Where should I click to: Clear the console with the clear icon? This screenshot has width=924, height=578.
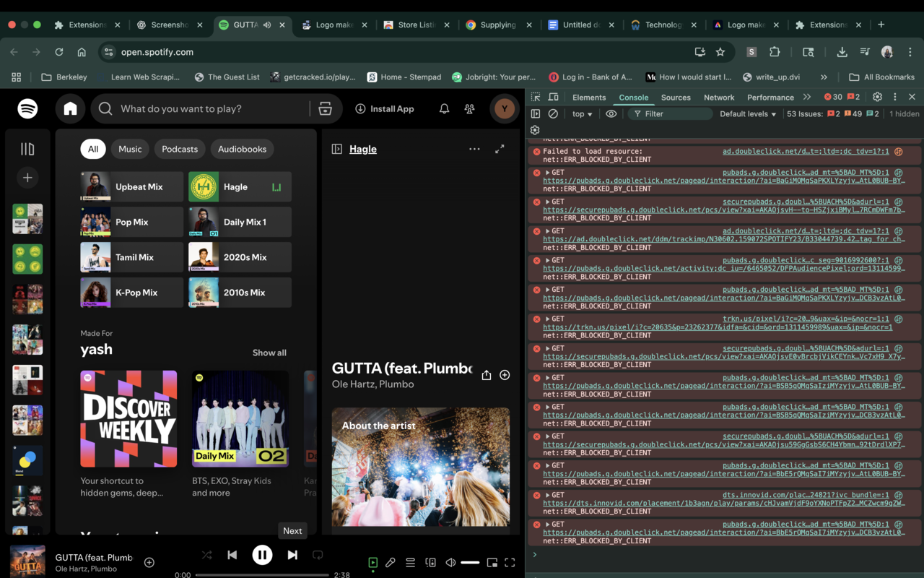(x=553, y=113)
